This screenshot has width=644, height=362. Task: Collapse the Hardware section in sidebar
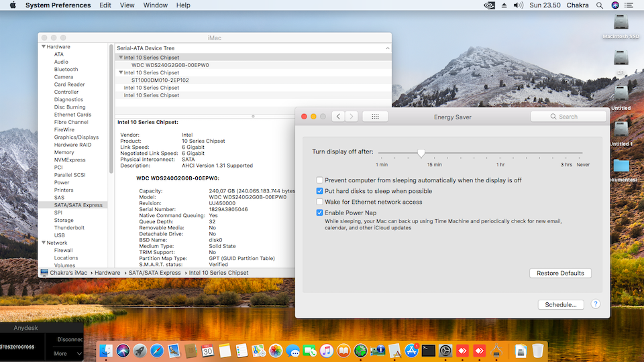click(44, 47)
